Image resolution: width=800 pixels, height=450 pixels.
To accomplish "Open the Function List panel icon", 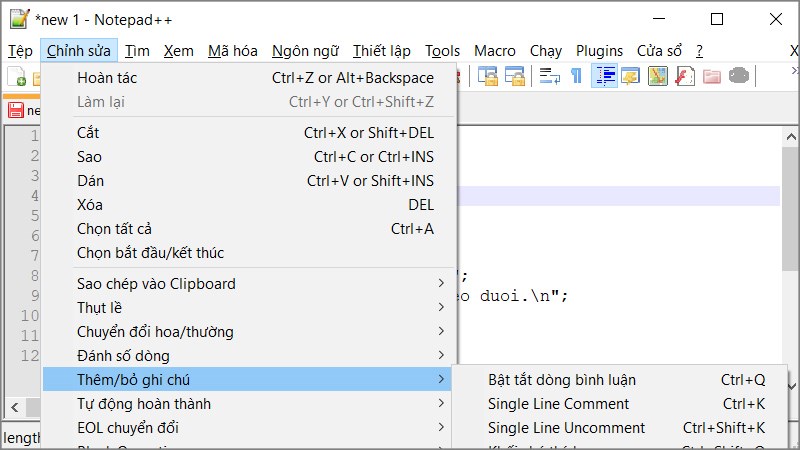I will [x=684, y=76].
